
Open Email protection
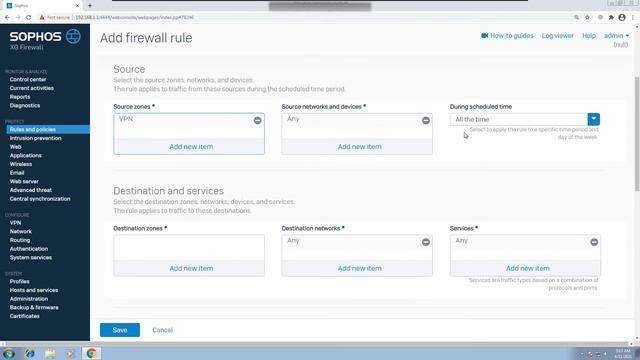click(x=17, y=173)
